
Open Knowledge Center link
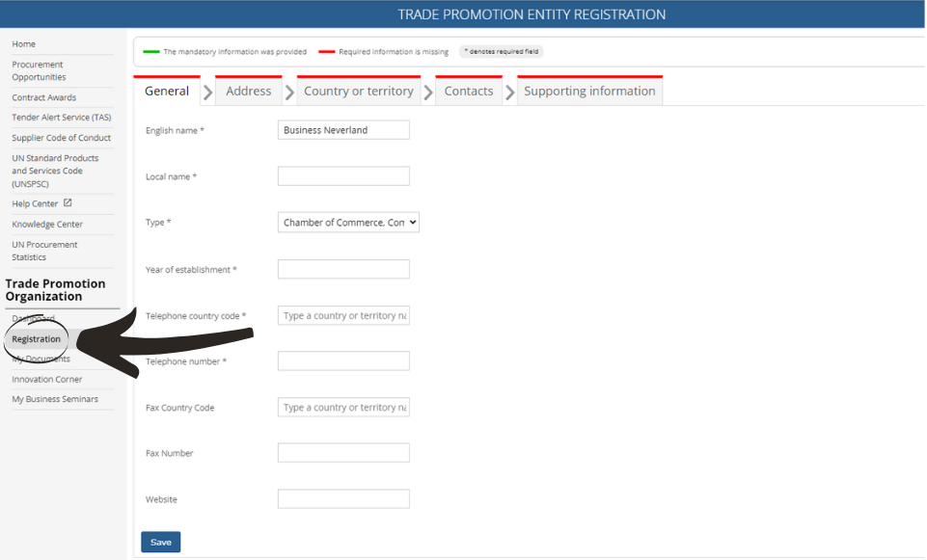click(x=47, y=225)
